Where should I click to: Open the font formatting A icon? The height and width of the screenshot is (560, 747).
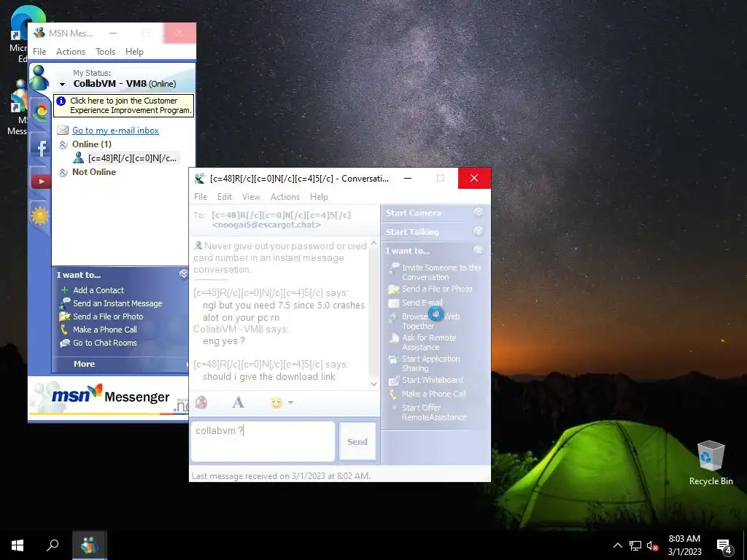point(239,402)
